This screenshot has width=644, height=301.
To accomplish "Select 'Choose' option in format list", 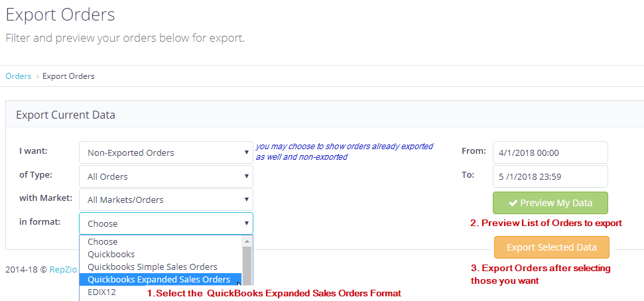I will click(161, 241).
